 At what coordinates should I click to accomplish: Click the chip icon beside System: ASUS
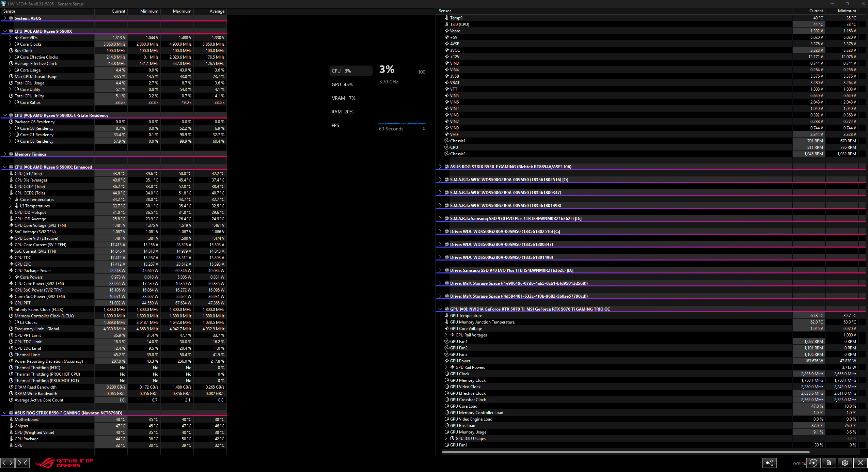[11, 18]
